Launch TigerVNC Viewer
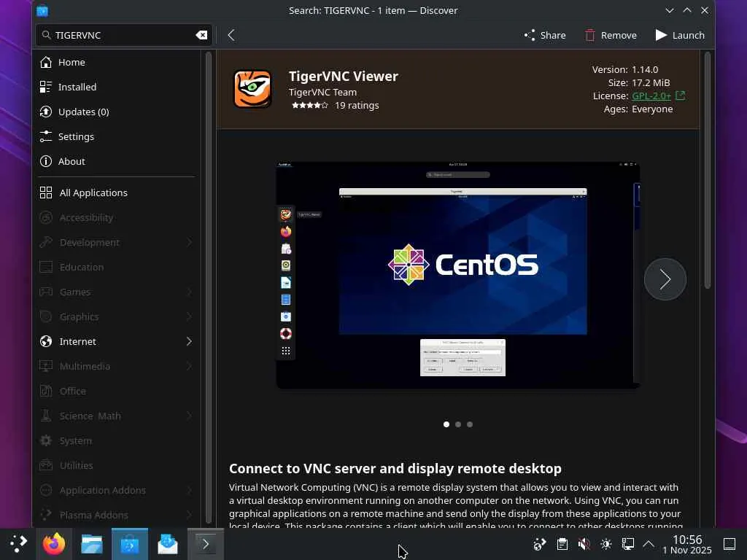Image resolution: width=747 pixels, height=560 pixels. pyautogui.click(x=680, y=35)
